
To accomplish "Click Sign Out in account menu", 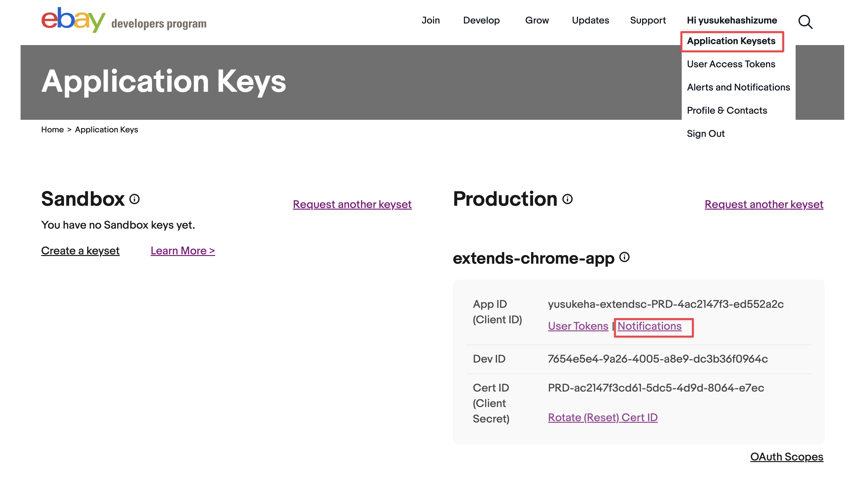I will click(x=706, y=134).
